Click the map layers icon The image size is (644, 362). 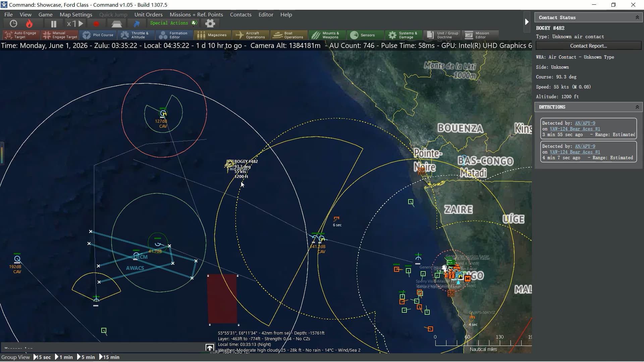[x=117, y=24]
